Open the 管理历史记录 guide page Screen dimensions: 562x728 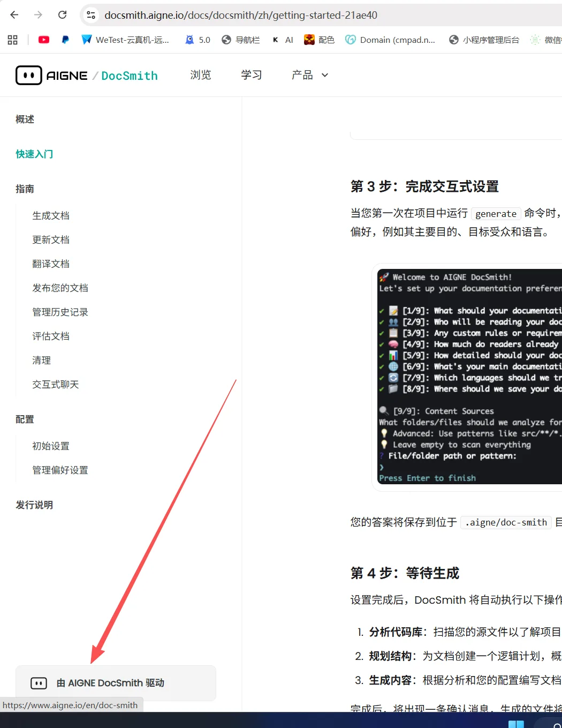[60, 312]
